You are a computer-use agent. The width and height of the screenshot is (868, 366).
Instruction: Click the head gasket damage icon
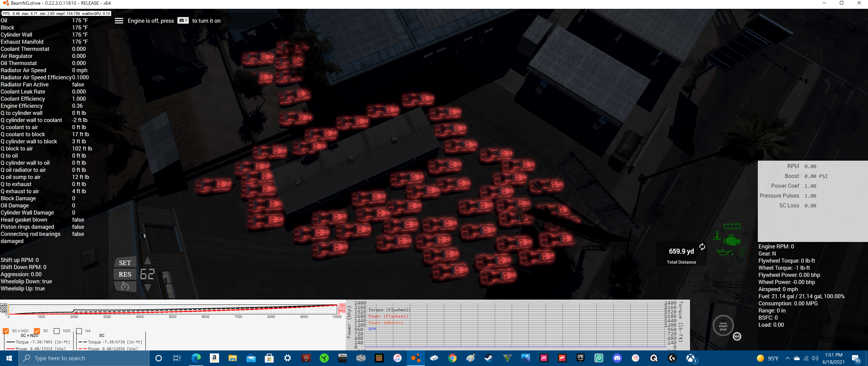[732, 226]
